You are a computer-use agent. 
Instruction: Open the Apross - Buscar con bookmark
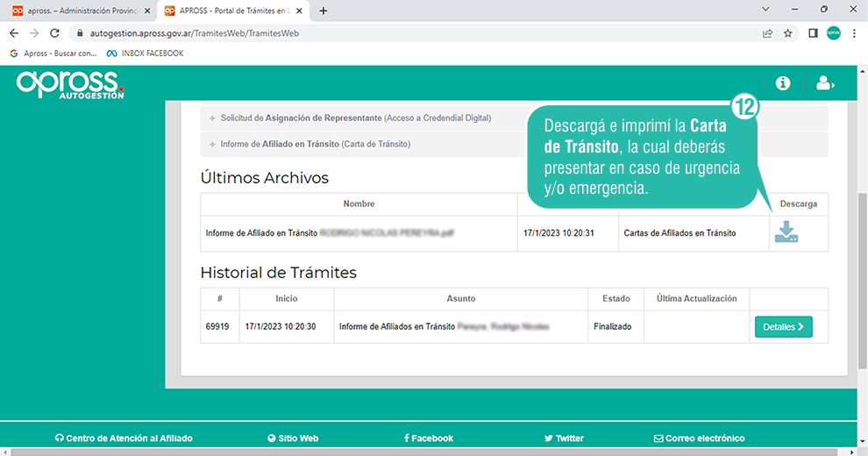pos(53,53)
